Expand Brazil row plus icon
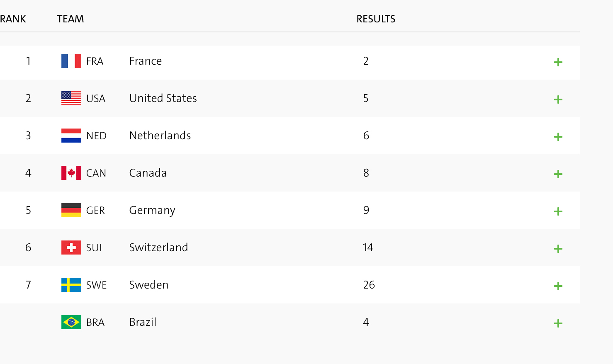The height and width of the screenshot is (364, 613). coord(558,323)
